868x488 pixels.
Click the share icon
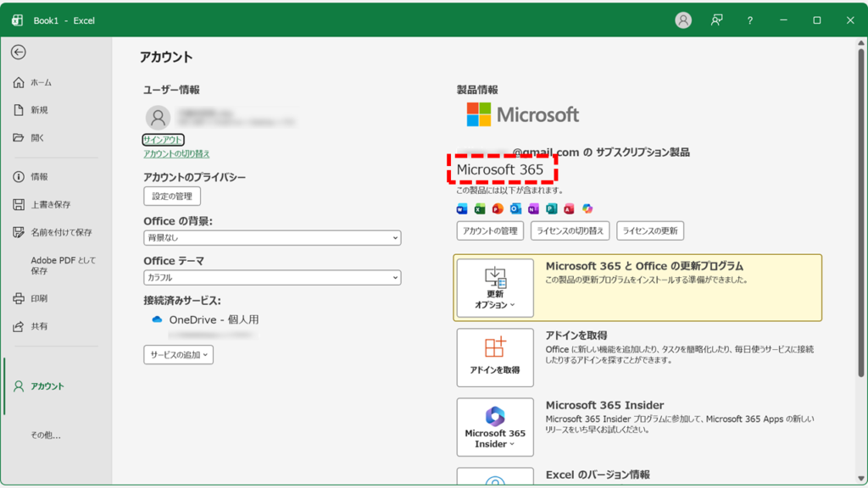[x=19, y=326]
